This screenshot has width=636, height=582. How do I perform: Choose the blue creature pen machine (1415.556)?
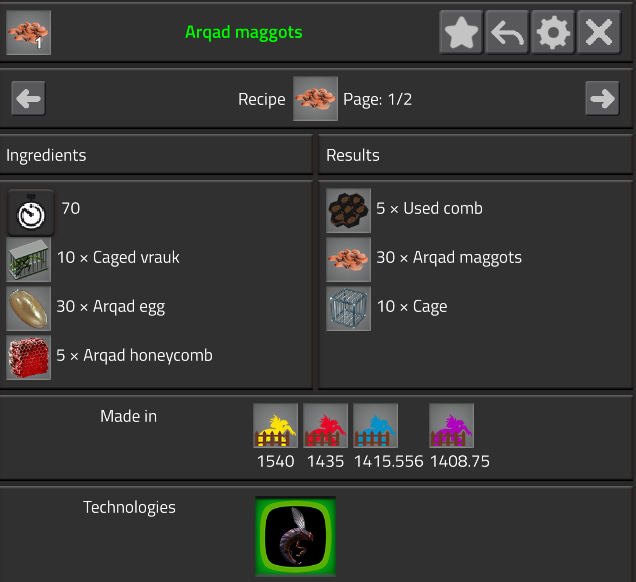[x=375, y=425]
